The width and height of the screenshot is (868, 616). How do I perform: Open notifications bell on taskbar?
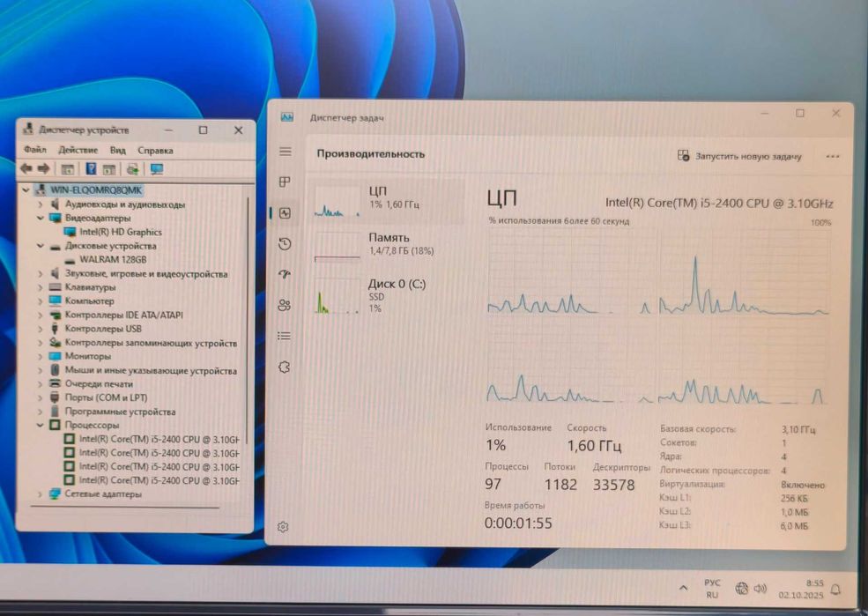coord(836,590)
